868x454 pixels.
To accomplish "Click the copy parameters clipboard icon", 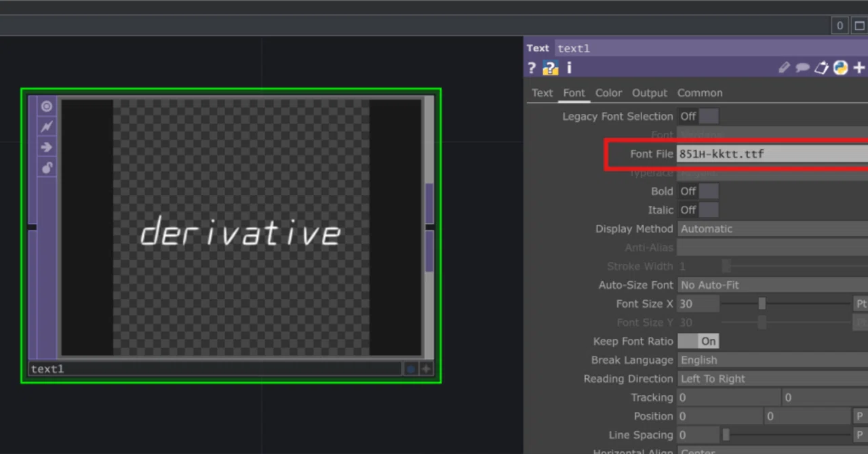I will tap(821, 68).
